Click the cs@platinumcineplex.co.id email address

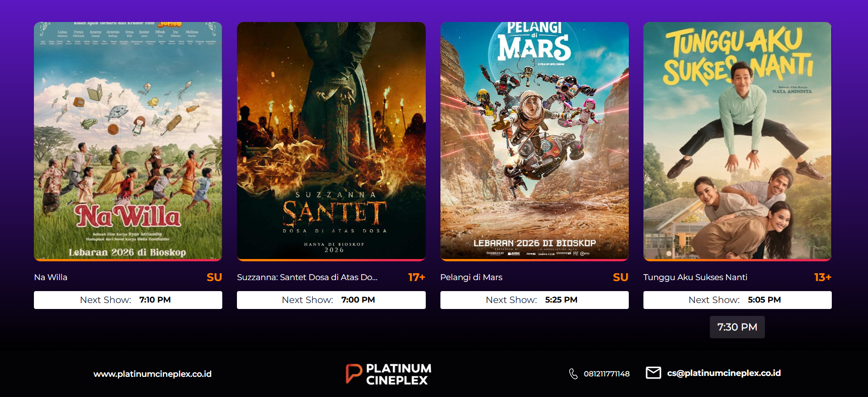pyautogui.click(x=724, y=373)
